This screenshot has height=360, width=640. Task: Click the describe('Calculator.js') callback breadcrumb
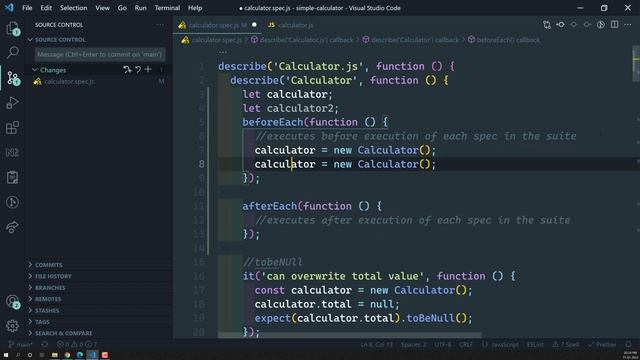[x=302, y=40]
